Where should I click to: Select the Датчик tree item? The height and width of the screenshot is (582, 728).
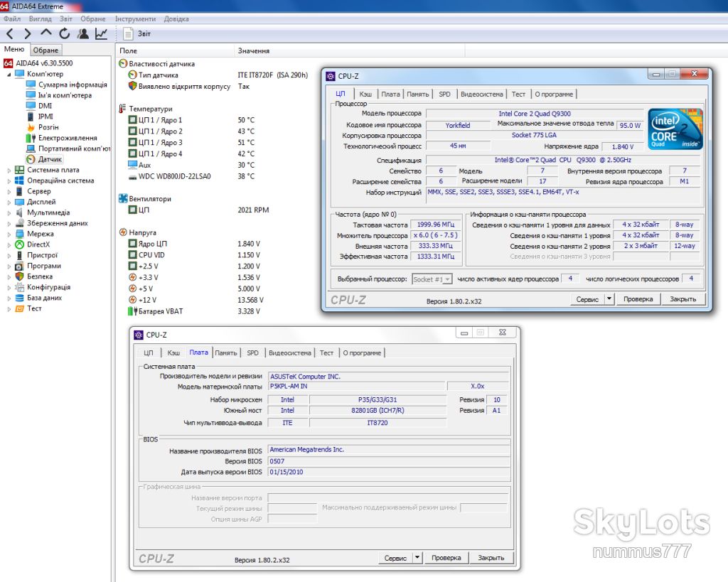50,159
